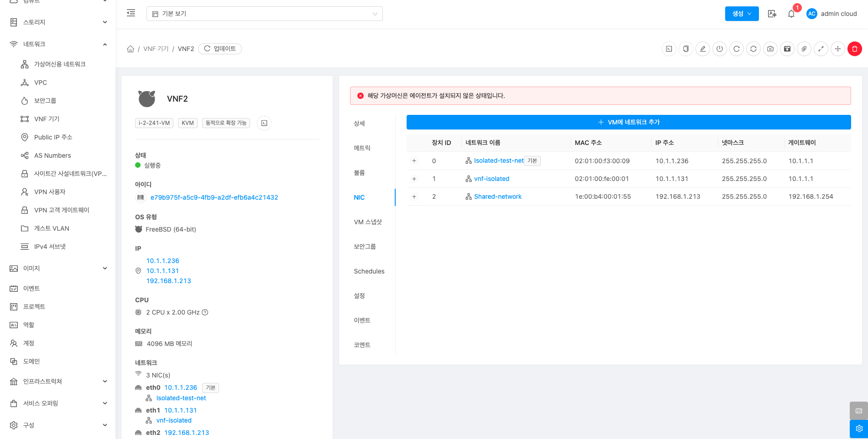Open the vnf-isolated network link in table

tap(492, 179)
